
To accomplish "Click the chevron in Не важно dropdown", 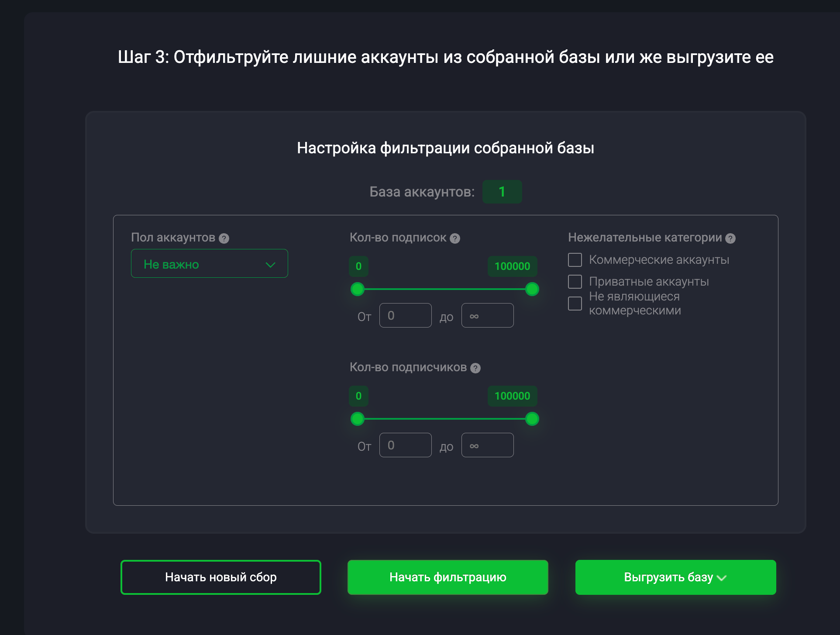I will (271, 265).
